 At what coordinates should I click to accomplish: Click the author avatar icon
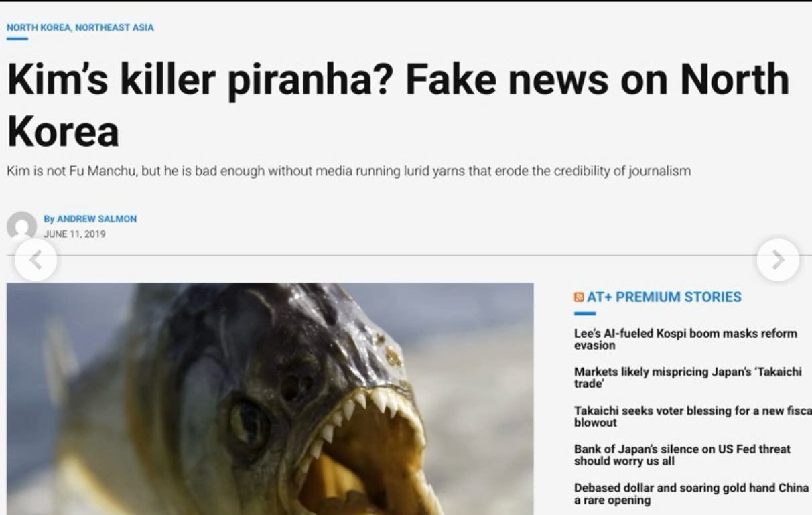pyautogui.click(x=21, y=226)
